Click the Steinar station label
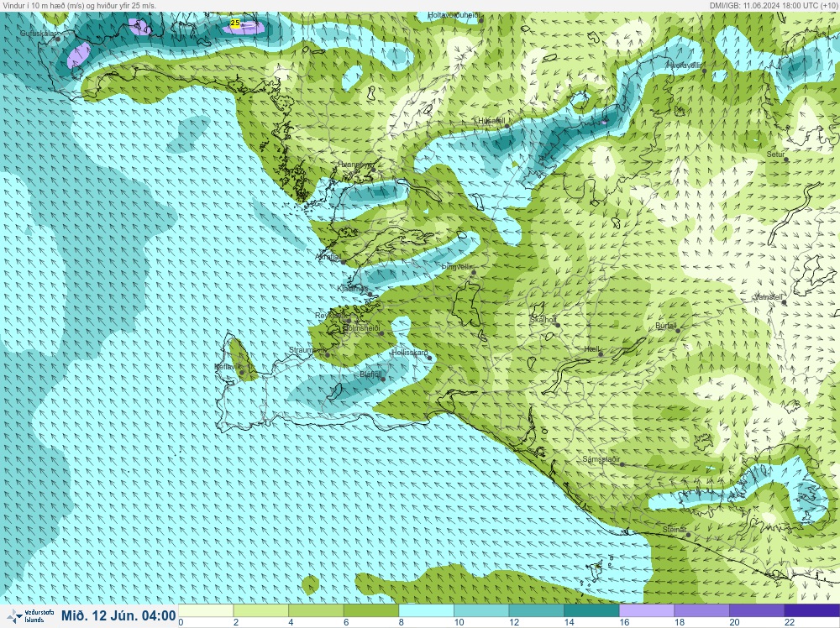Viewport: 840px width, 628px height. (x=674, y=530)
